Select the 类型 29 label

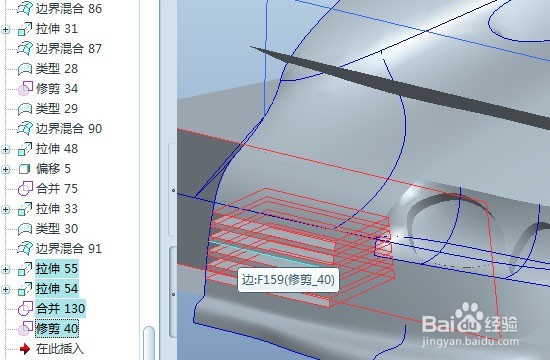57,109
